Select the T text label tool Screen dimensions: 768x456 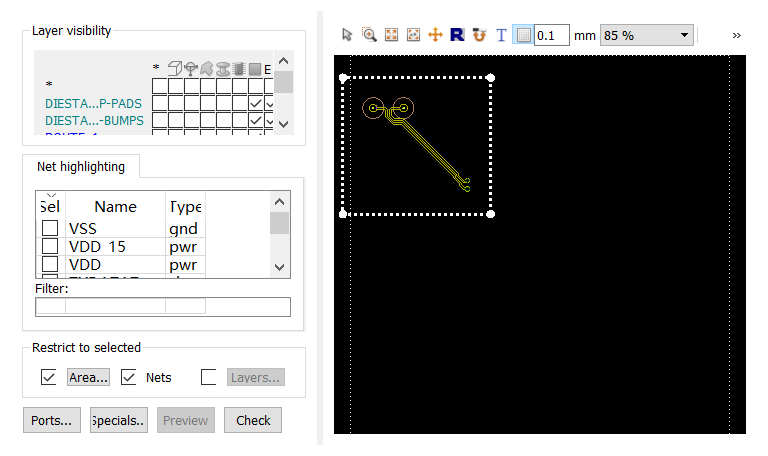click(x=501, y=35)
